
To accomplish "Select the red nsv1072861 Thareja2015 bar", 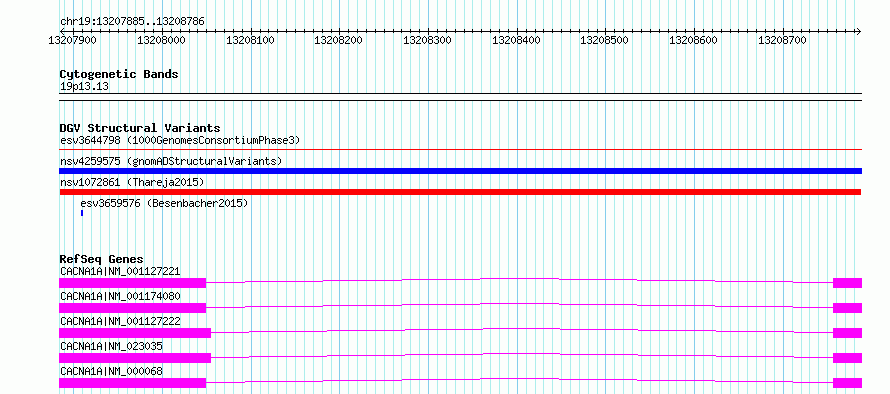I will (x=460, y=192).
